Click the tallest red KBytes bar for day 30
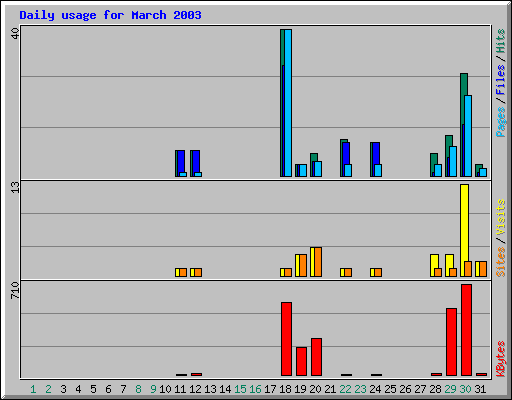The width and height of the screenshot is (512, 400). pyautogui.click(x=466, y=330)
